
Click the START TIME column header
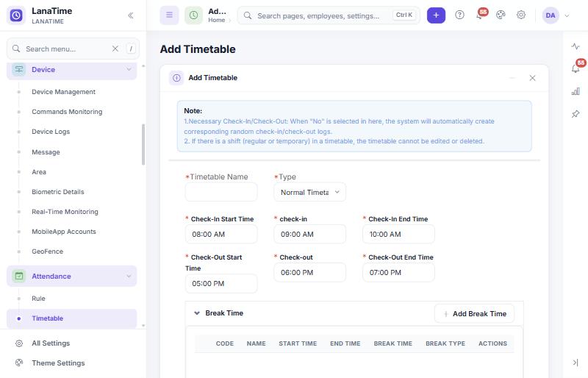298,343
